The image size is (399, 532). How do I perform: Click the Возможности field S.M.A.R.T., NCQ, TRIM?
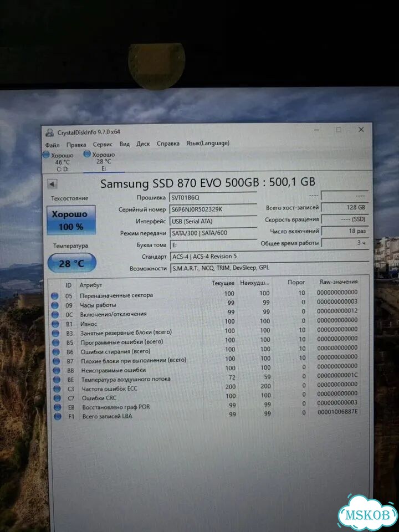coord(269,268)
